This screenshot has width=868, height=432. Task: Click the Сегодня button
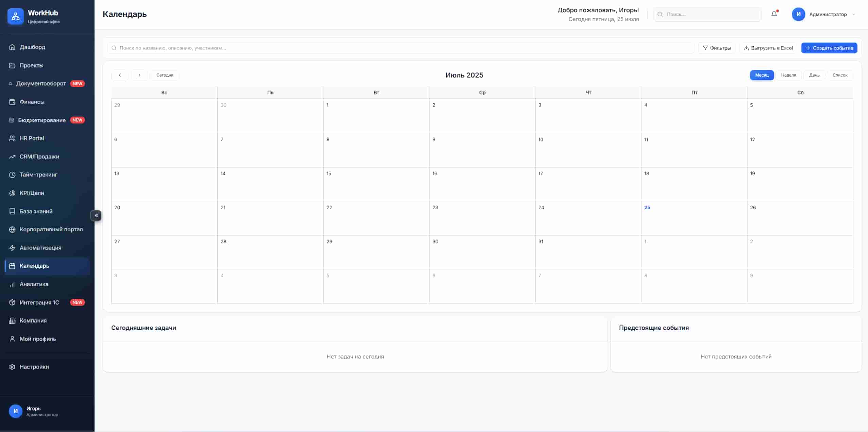(x=165, y=75)
